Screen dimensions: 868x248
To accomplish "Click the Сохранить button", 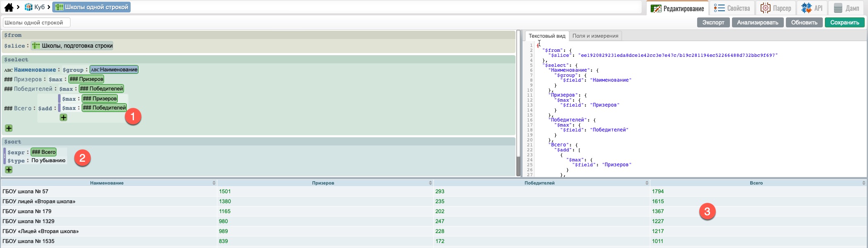I will [844, 22].
